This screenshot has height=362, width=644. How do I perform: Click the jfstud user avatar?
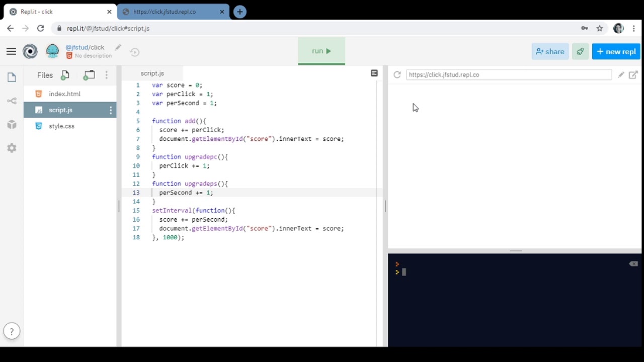point(52,51)
